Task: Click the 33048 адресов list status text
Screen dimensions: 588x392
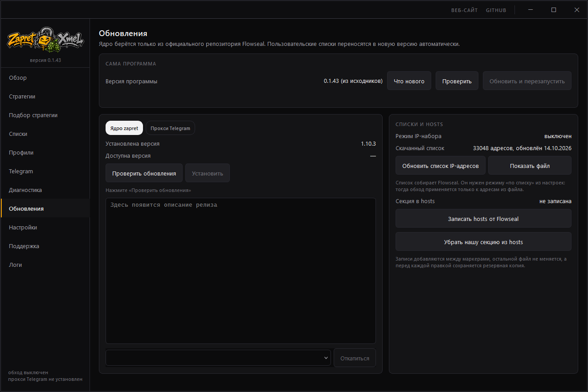Action: click(x=522, y=148)
